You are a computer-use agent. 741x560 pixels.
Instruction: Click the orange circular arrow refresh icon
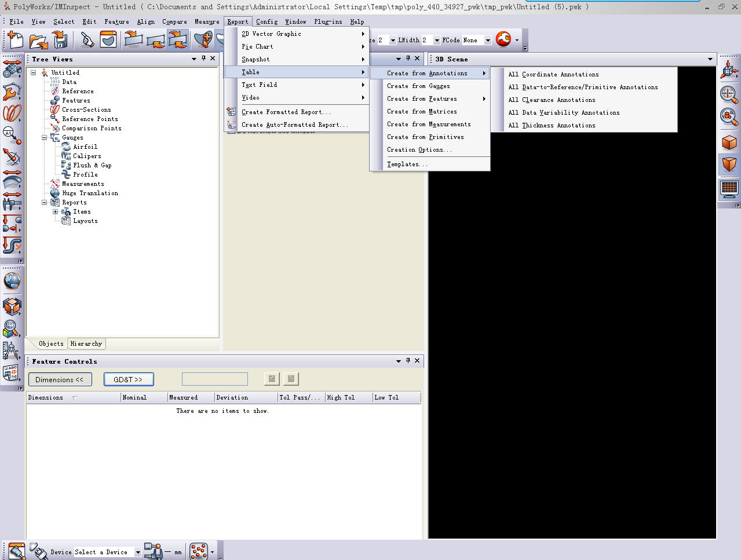pos(503,39)
